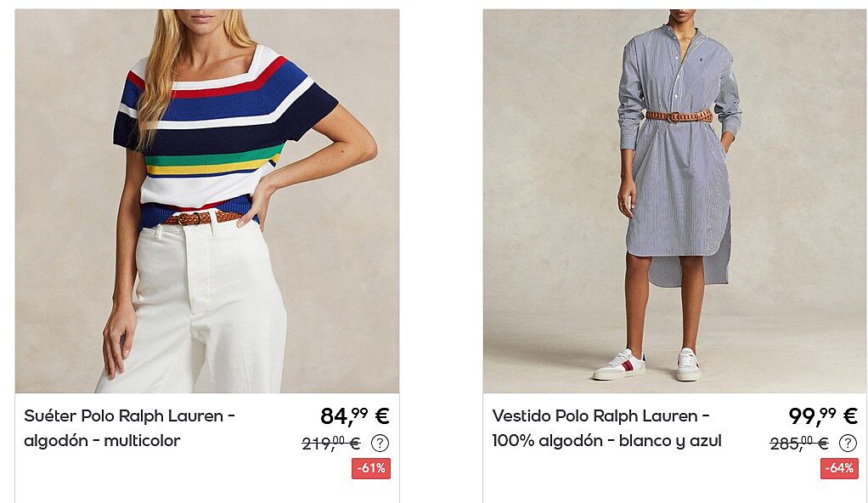This screenshot has width=868, height=503.
Task: Click the dress model's hand in pocket
Action: click(x=727, y=145)
